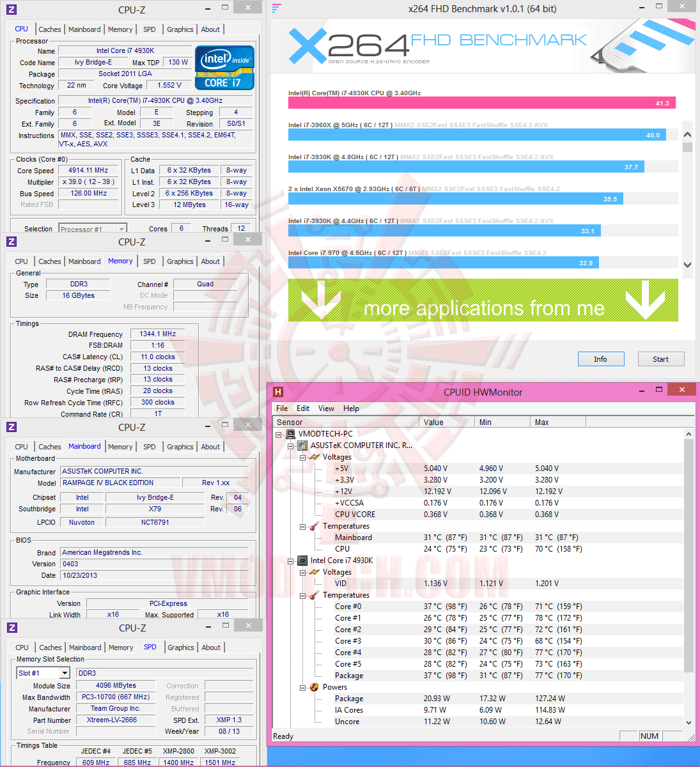Click the CPU-Z Z icon of the Memory window

click(x=12, y=242)
